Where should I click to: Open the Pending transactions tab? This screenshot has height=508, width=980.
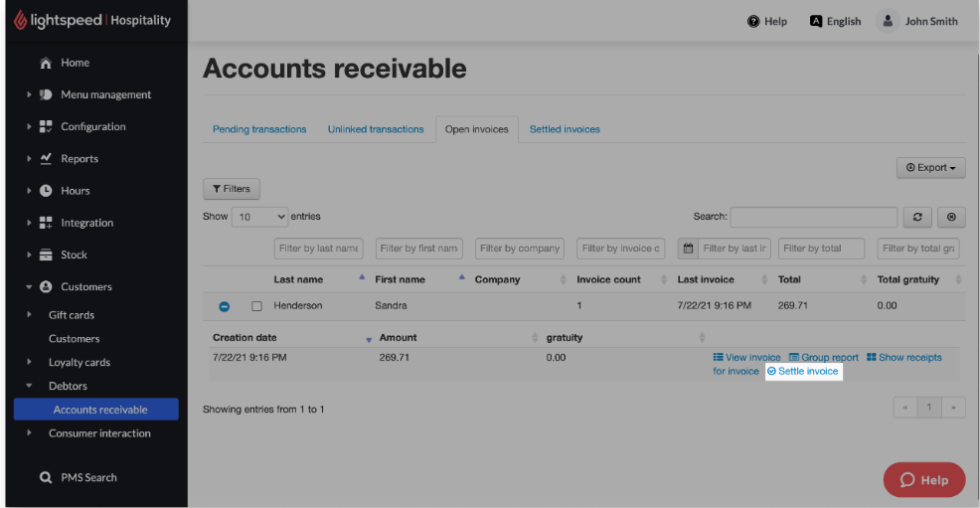pos(259,129)
